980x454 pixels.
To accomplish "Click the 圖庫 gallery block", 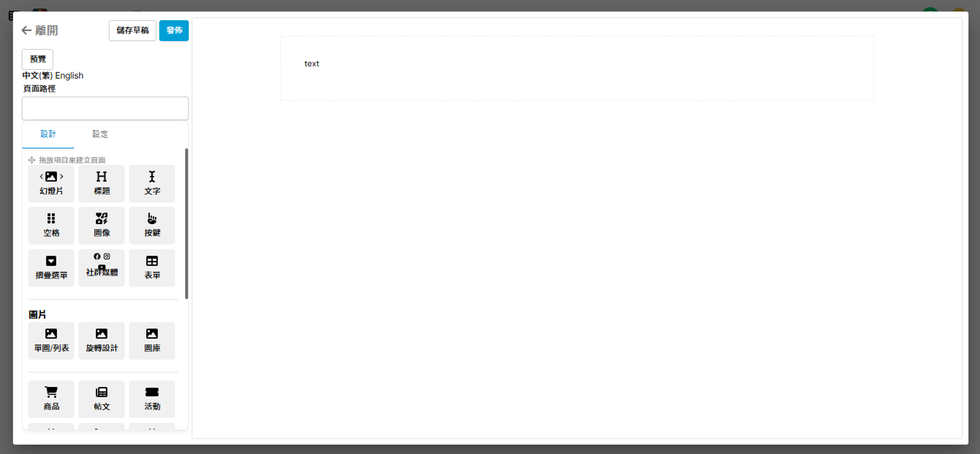I will pyautogui.click(x=152, y=340).
